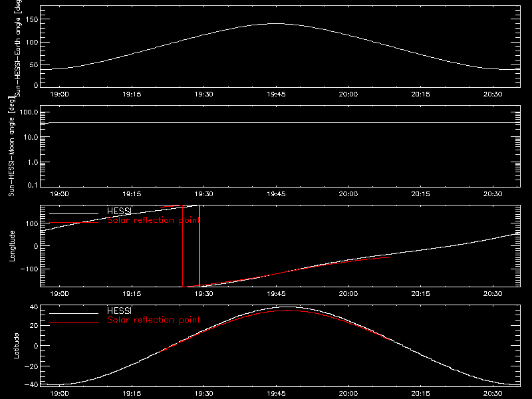
Task: Click the red vertical wrap line in Longitude plot
Action: click(x=182, y=246)
